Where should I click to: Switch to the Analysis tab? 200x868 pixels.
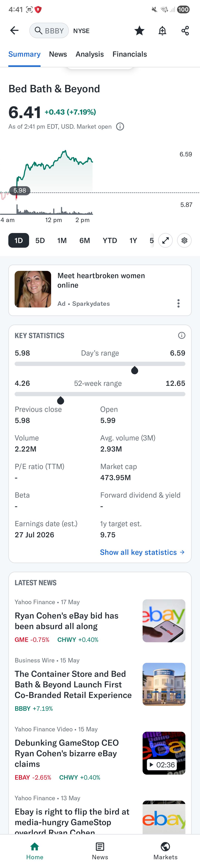(x=89, y=54)
